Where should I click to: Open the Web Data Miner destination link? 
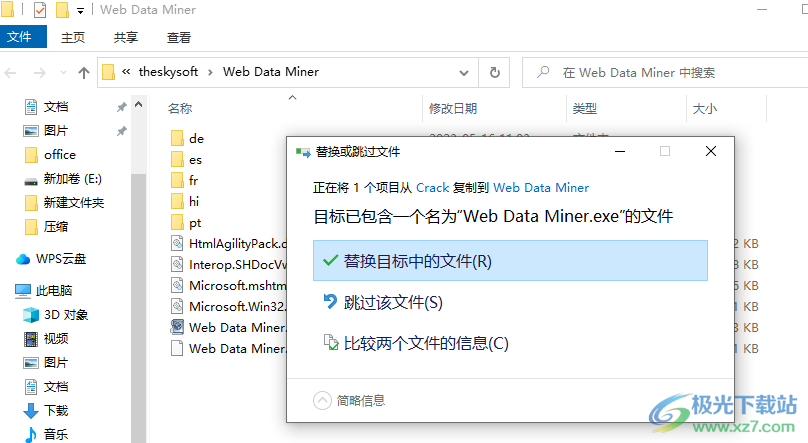(541, 188)
